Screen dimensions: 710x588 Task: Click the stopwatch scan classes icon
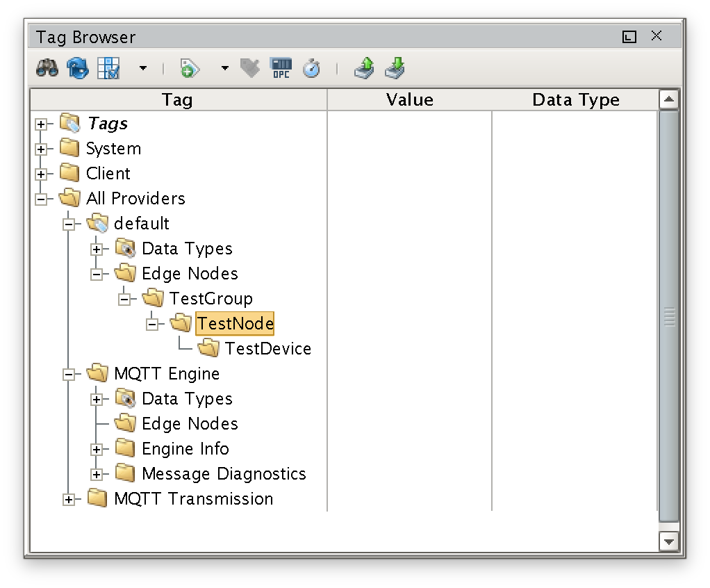[x=311, y=68]
